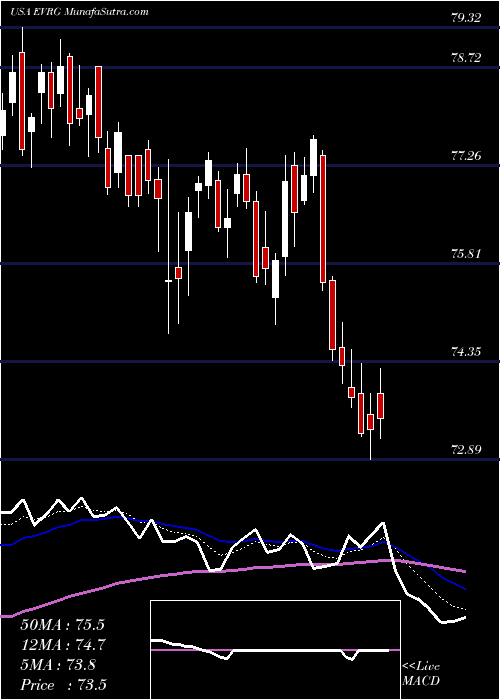500x700 pixels.
Task: Click the 5MA : 73.8 readout
Action: (58, 665)
